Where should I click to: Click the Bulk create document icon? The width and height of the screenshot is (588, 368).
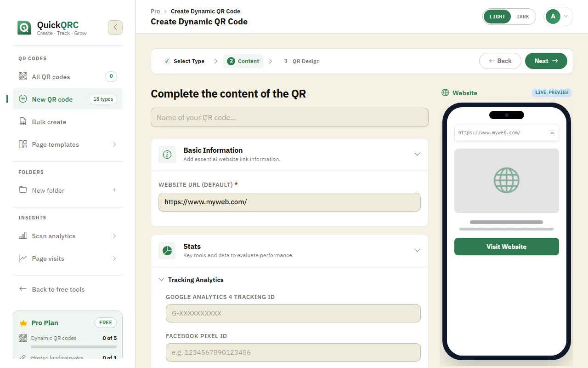point(23,122)
